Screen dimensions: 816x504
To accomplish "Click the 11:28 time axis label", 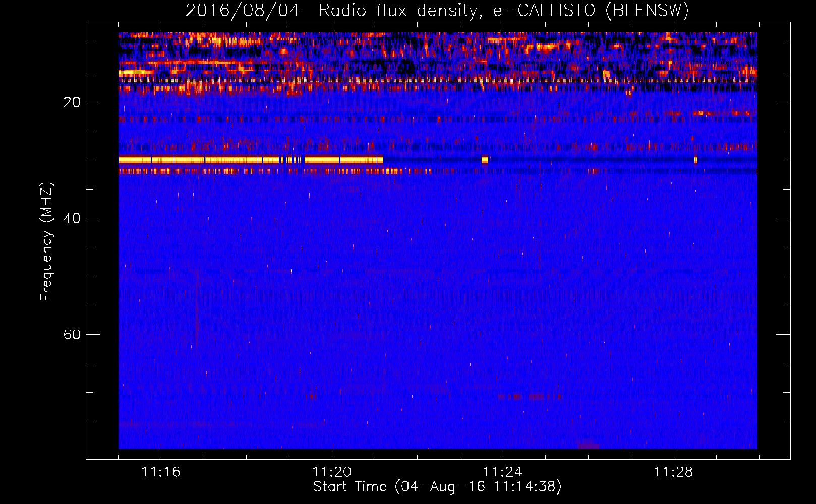I will pyautogui.click(x=674, y=472).
